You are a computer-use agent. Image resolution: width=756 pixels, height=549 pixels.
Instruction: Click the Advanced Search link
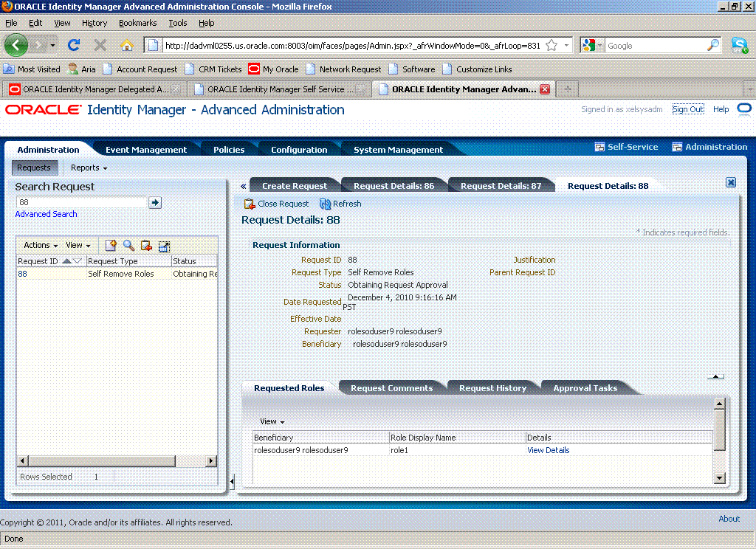coord(46,213)
